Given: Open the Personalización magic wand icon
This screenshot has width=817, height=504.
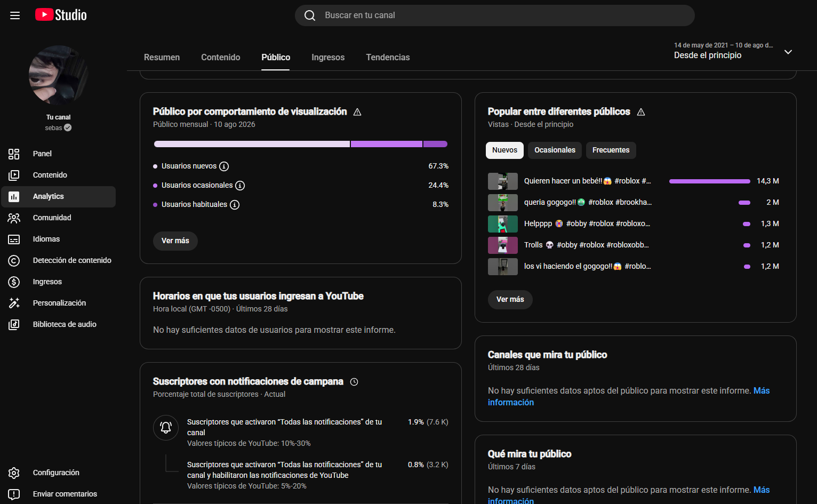Looking at the screenshot, I should 14,303.
